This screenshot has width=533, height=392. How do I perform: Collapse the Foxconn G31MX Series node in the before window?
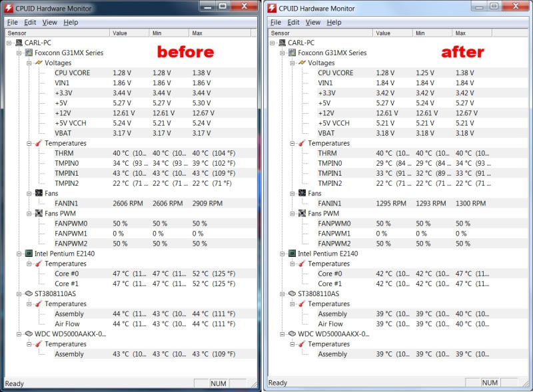pyautogui.click(x=19, y=53)
